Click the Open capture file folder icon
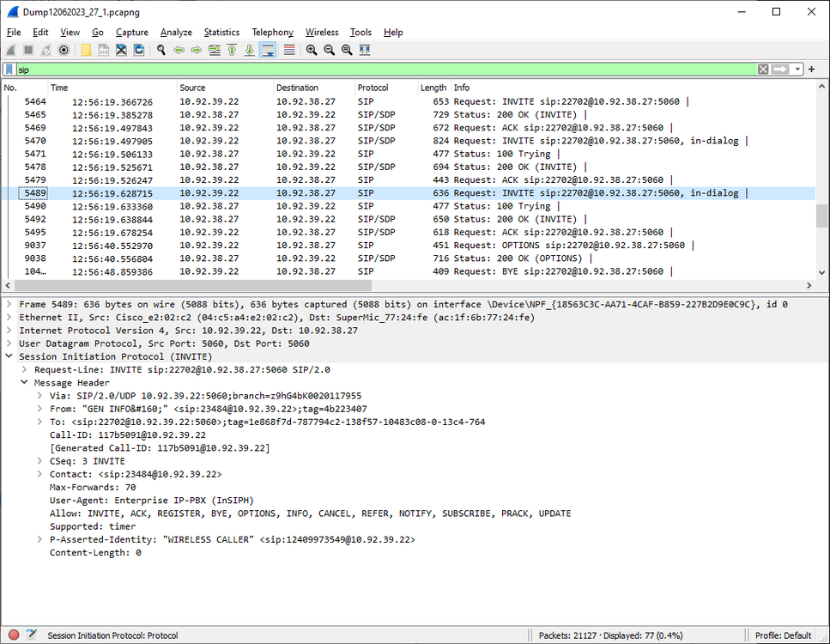This screenshot has height=644, width=830. pos(87,51)
